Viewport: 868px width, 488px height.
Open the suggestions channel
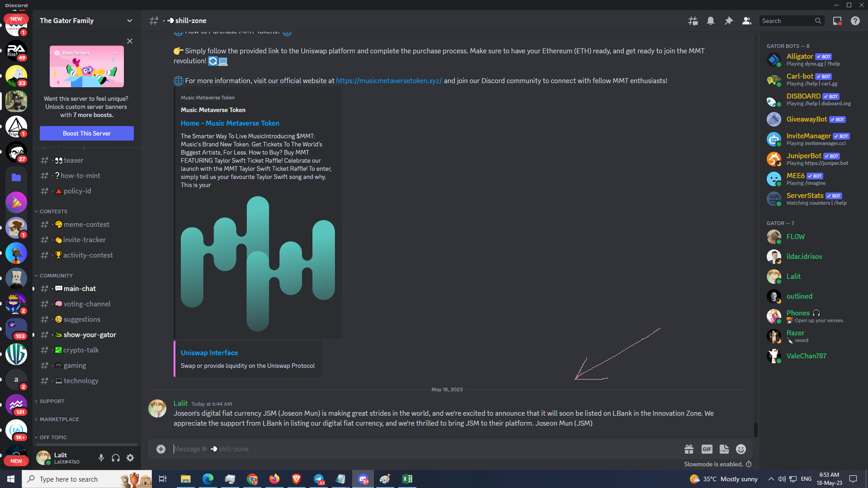(87, 319)
